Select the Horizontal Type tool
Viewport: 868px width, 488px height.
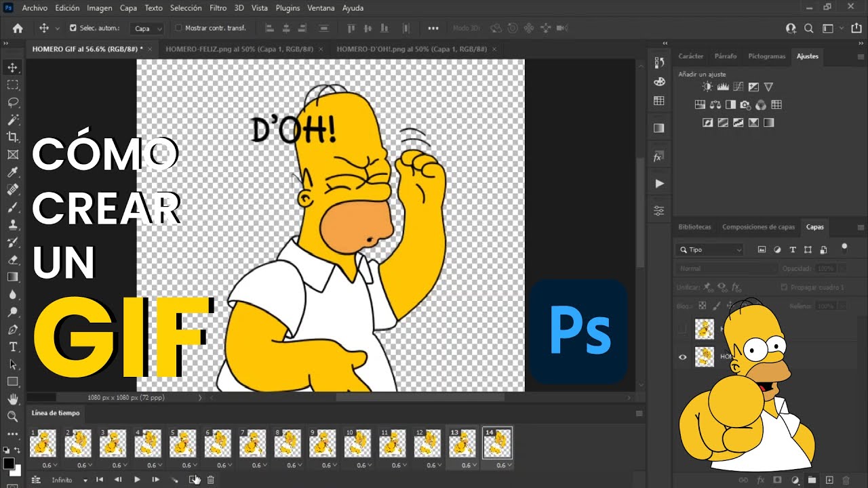pos(12,347)
